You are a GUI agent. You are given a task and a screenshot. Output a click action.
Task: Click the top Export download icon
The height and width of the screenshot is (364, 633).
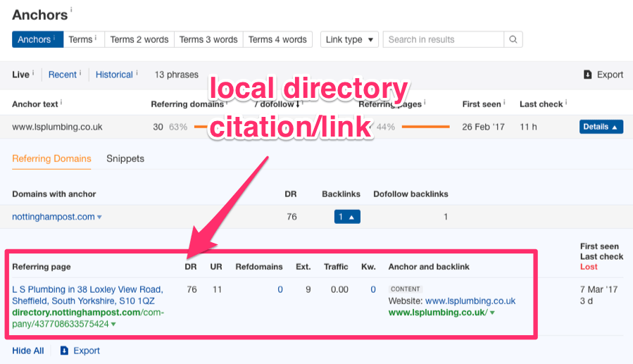pyautogui.click(x=588, y=75)
